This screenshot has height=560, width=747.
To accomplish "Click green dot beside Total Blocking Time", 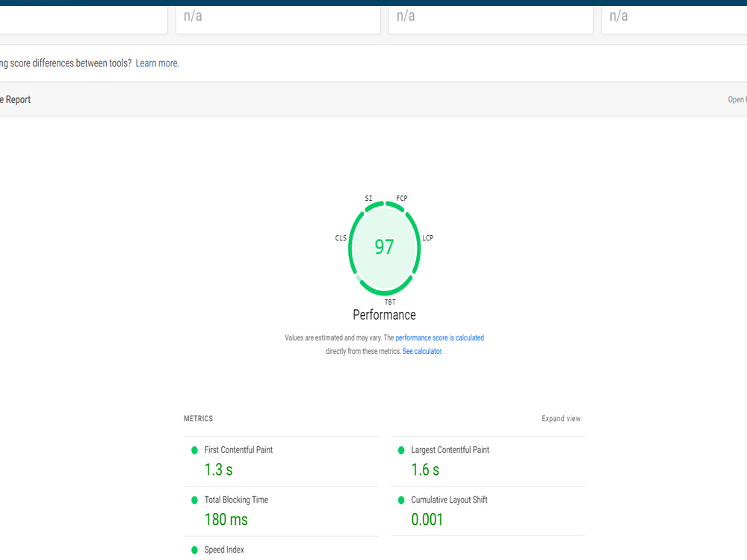I will point(194,500).
